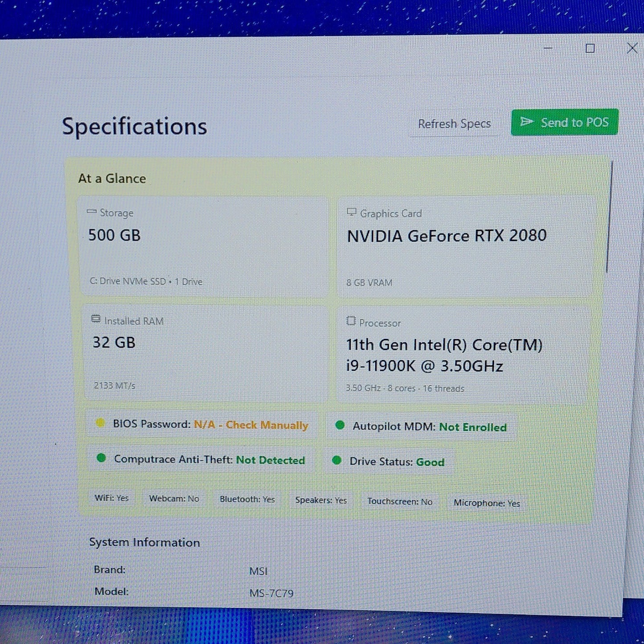Click the "Storage" card label

coord(116,213)
